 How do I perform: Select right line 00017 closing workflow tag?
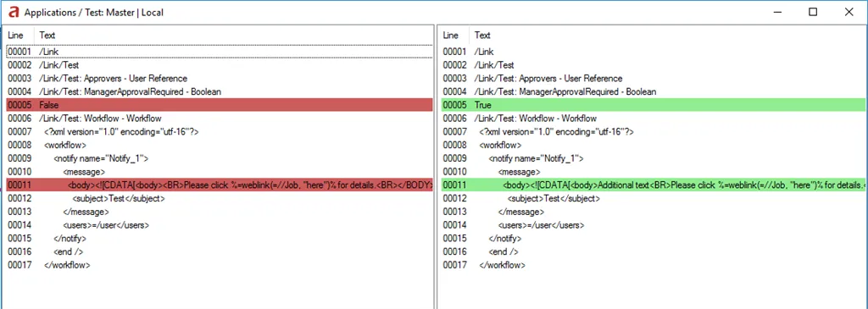pyautogui.click(x=654, y=265)
